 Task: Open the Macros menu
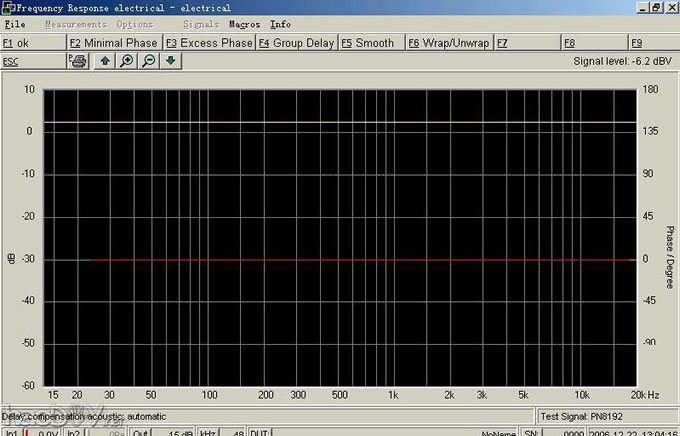(244, 24)
